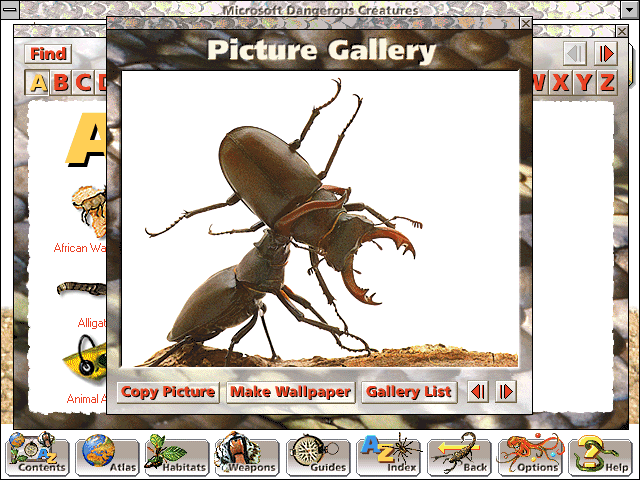Select letter A in Index alphabet
The height and width of the screenshot is (480, 640).
(x=38, y=82)
